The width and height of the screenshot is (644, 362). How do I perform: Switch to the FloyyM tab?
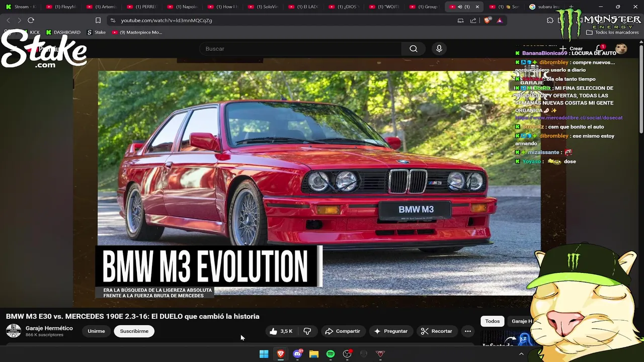(61, 7)
